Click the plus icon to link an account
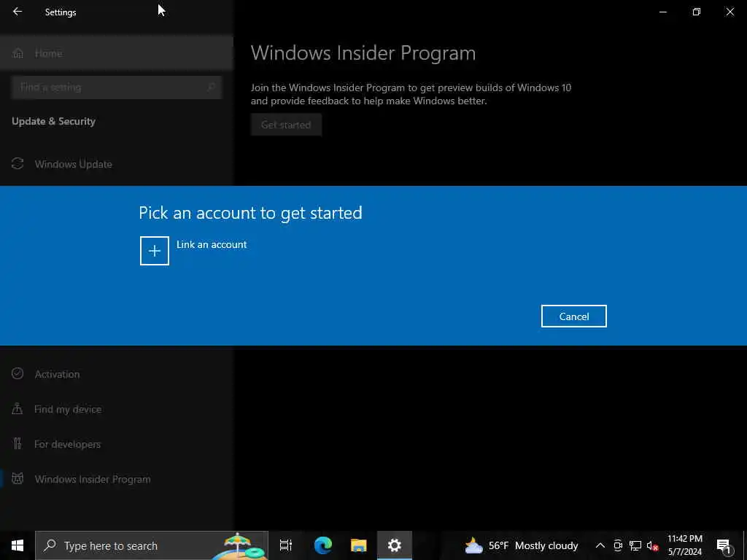The width and height of the screenshot is (747, 560). (x=155, y=251)
